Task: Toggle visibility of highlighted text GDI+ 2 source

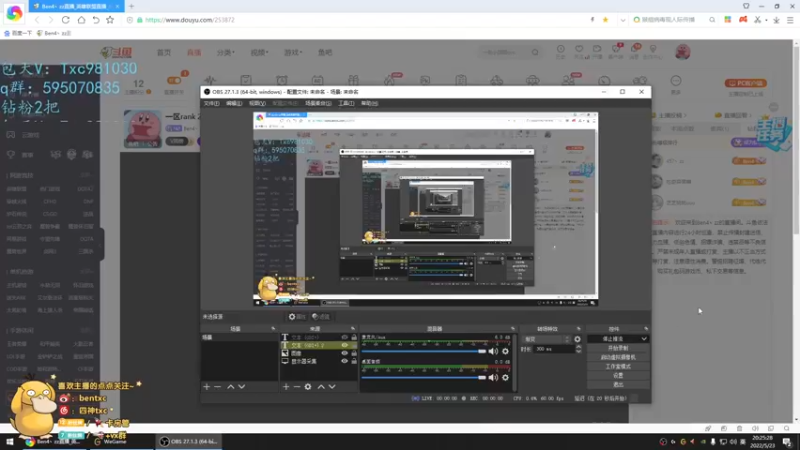Action: [344, 345]
